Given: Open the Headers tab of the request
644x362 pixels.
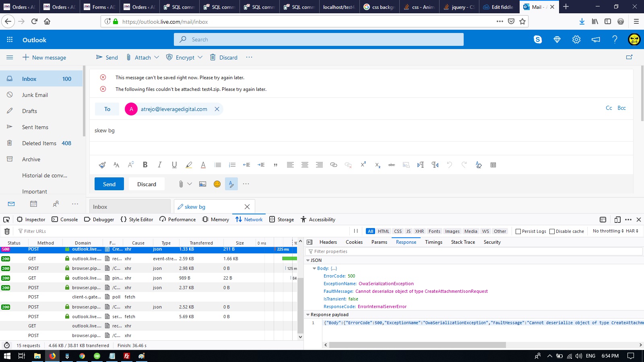Looking at the screenshot, I should point(328,242).
